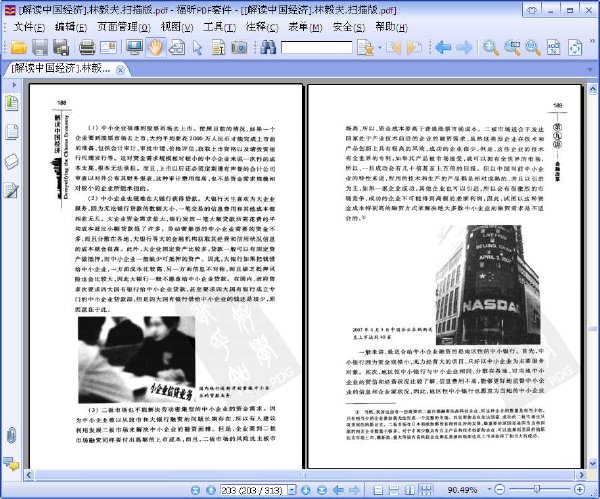This screenshot has width=600, height=499.
Task: Click the binoculars find icon
Action: pyautogui.click(x=268, y=47)
